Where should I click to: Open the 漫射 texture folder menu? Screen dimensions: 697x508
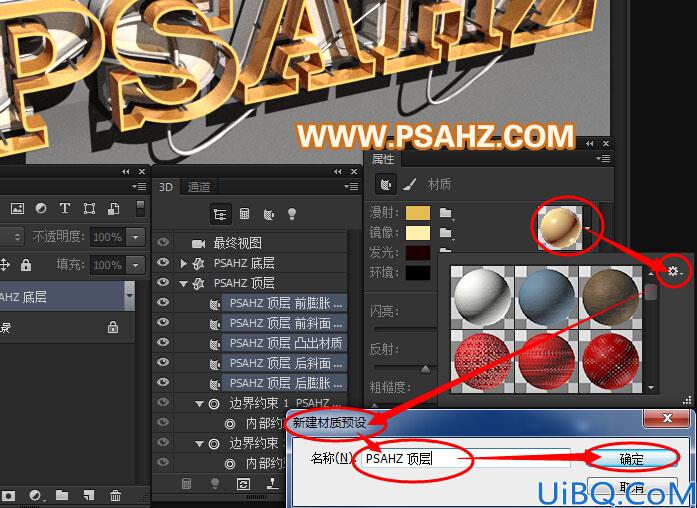coord(446,213)
